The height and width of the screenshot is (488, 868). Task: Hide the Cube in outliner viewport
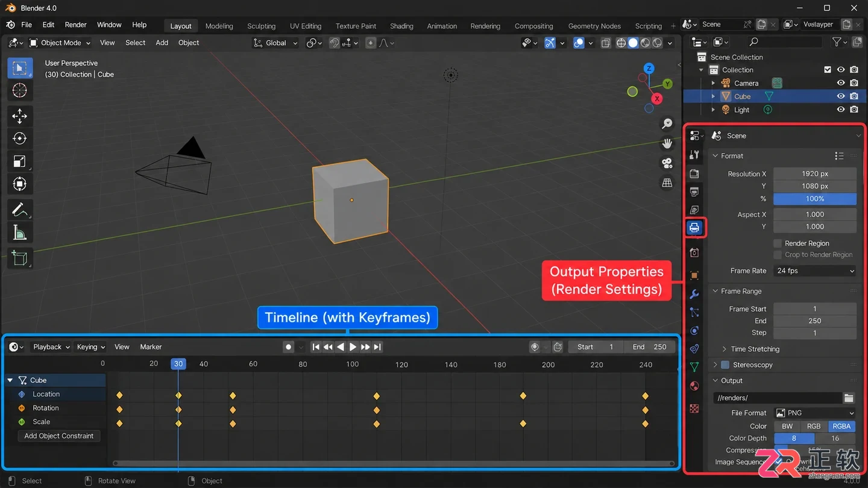coord(841,96)
